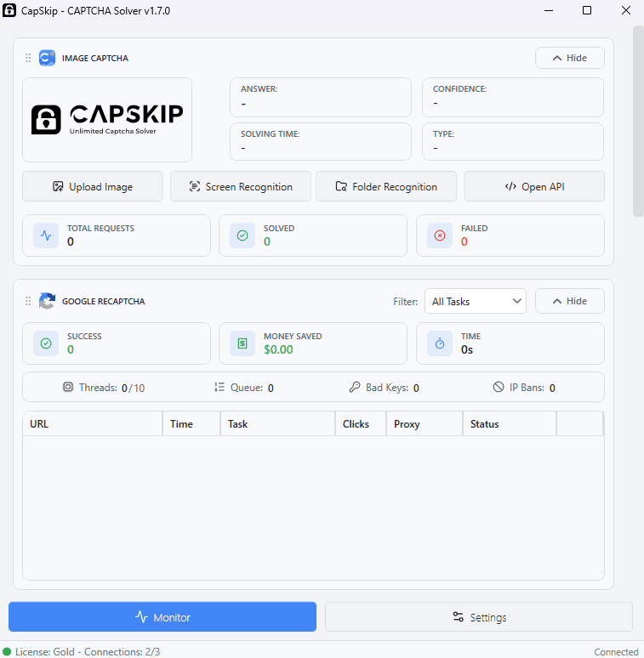
Task: Click the Threads chip icon
Action: (68, 387)
